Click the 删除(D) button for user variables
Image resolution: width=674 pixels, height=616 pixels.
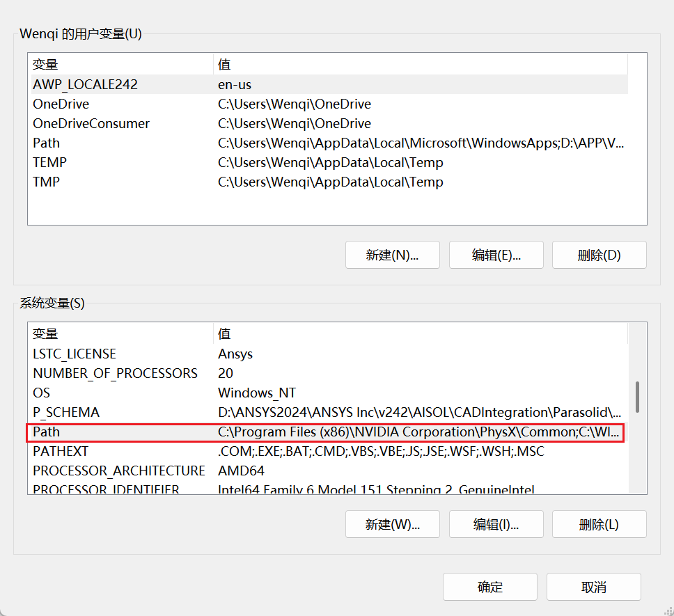tap(599, 255)
